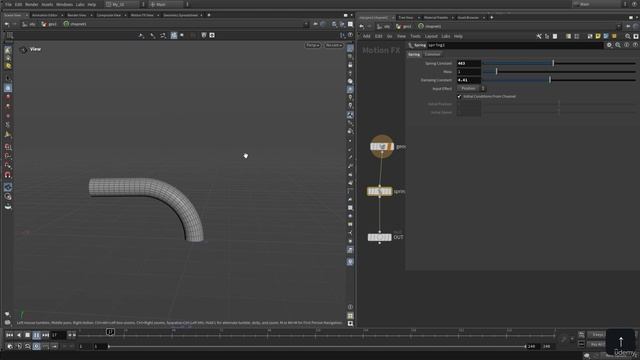
Task: Go back in the network pane path bar
Action: pyautogui.click(x=362, y=27)
